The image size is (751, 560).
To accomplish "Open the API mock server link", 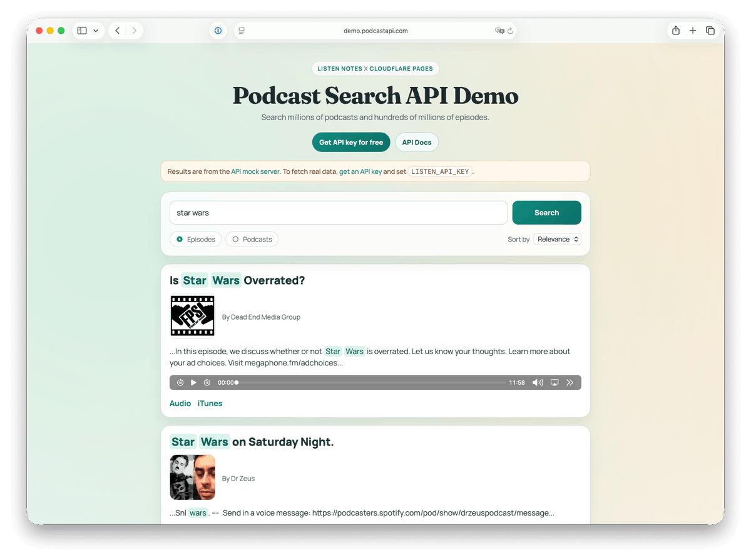I will 255,171.
